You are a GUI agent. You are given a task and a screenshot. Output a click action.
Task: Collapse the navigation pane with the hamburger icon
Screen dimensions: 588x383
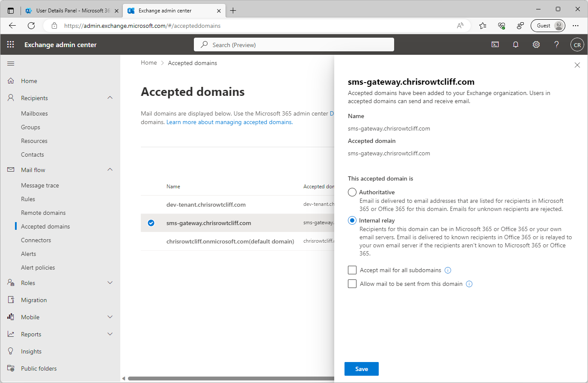point(11,63)
